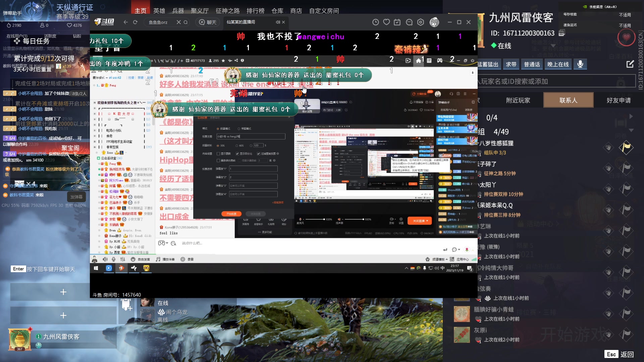Click the gamepad icon in the stream top bar
Viewport: 644px width, 362px height.
click(x=439, y=61)
